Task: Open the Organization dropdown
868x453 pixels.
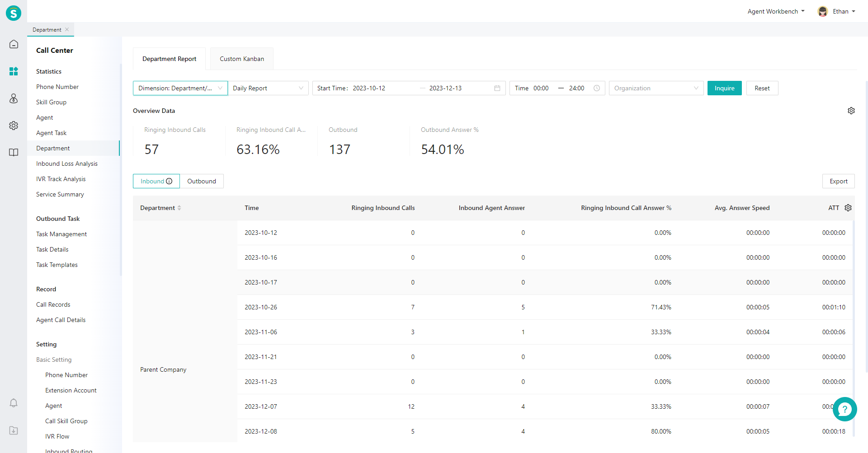Action: point(656,88)
